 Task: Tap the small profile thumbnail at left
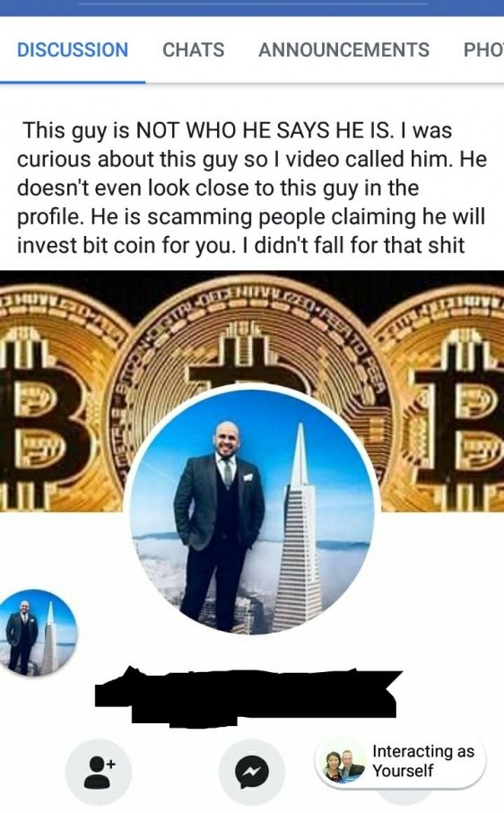(38, 632)
